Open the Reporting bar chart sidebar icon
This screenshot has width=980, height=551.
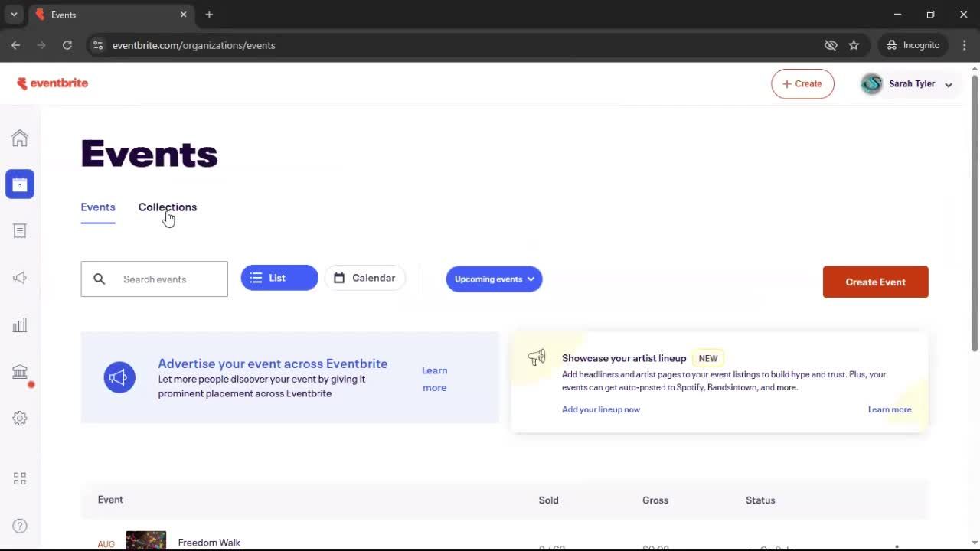pyautogui.click(x=20, y=325)
